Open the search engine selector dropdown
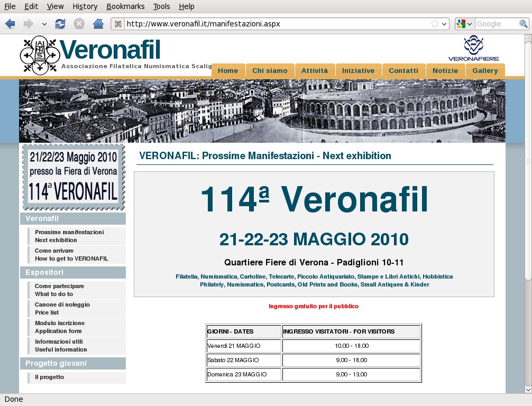 pos(470,24)
